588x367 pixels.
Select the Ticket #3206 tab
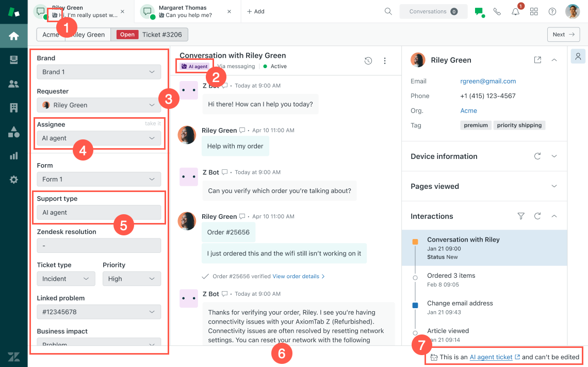point(149,35)
